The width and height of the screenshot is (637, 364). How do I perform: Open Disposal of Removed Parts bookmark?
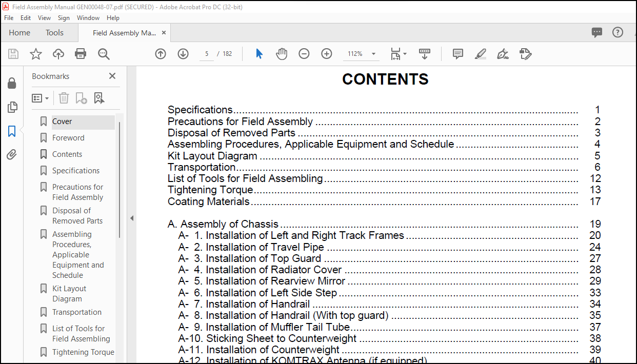(77, 216)
